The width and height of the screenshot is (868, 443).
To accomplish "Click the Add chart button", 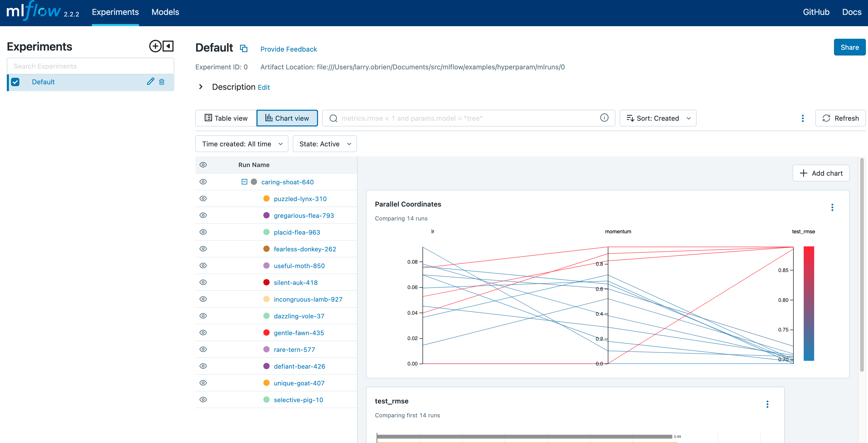I will coord(821,173).
